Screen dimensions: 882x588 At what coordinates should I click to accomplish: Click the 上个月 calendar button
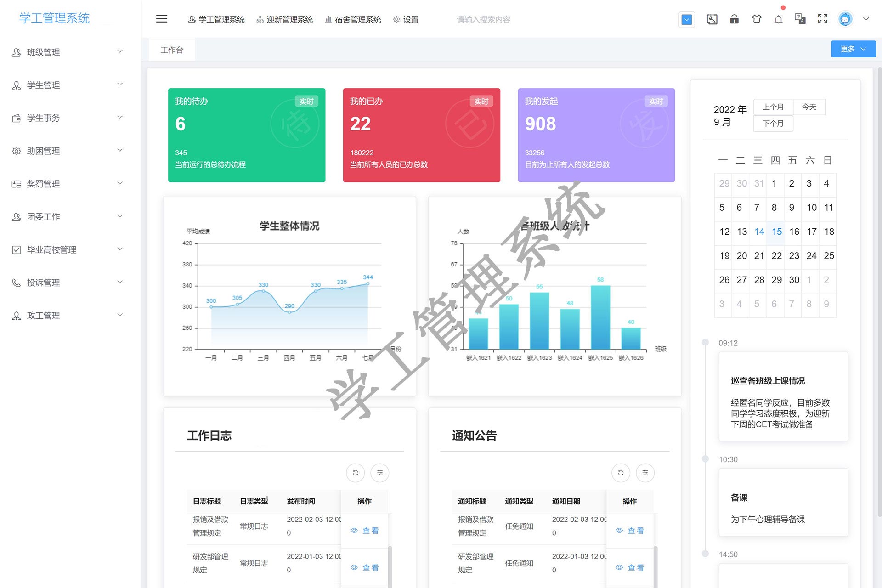773,107
